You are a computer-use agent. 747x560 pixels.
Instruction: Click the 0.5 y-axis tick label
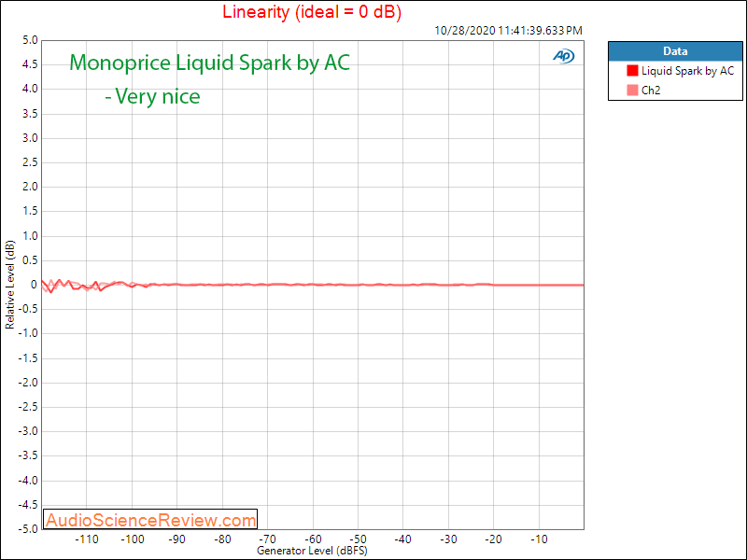[30, 260]
